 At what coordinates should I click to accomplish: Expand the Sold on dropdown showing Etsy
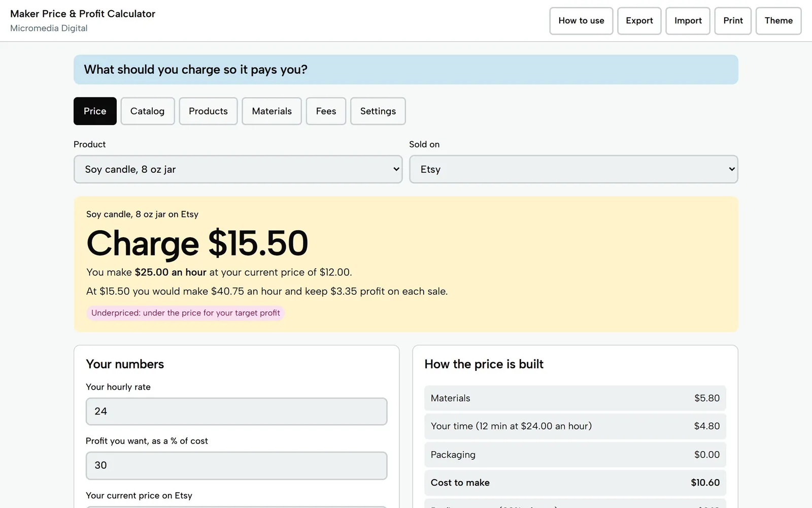[573, 169]
